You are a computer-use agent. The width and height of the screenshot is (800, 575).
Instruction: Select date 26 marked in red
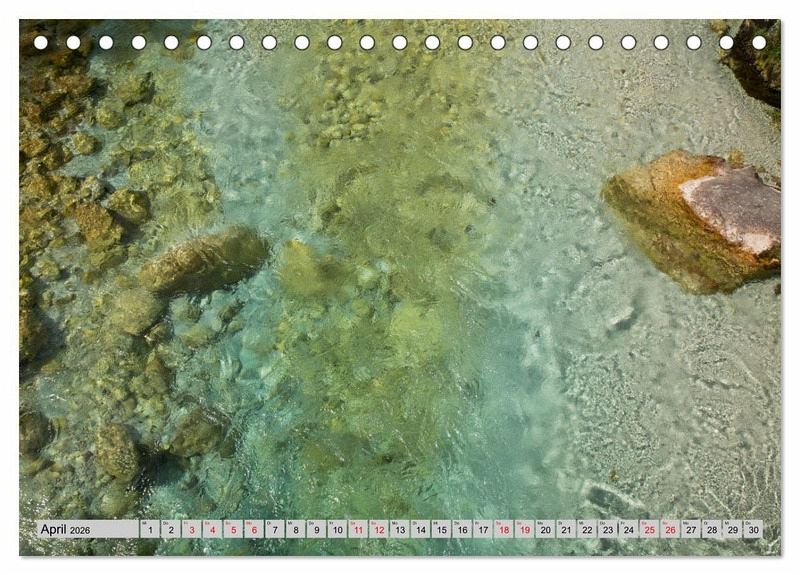pos(670,530)
